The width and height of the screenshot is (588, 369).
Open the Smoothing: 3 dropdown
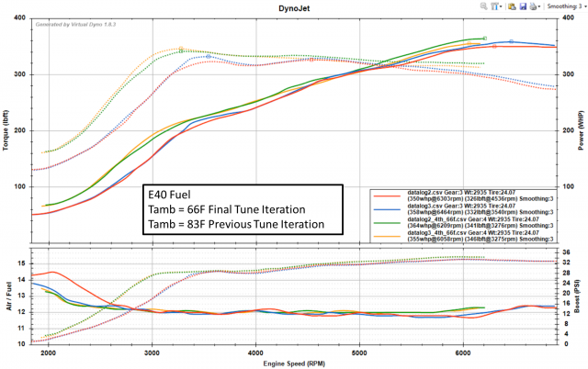tap(567, 6)
